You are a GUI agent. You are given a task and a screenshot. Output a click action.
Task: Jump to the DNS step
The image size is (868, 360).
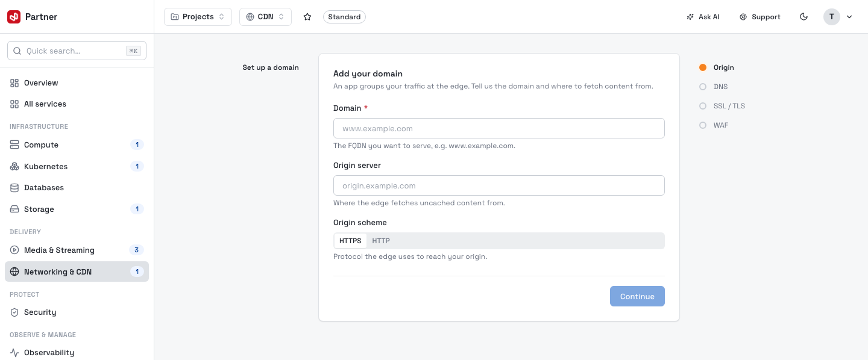click(714, 87)
